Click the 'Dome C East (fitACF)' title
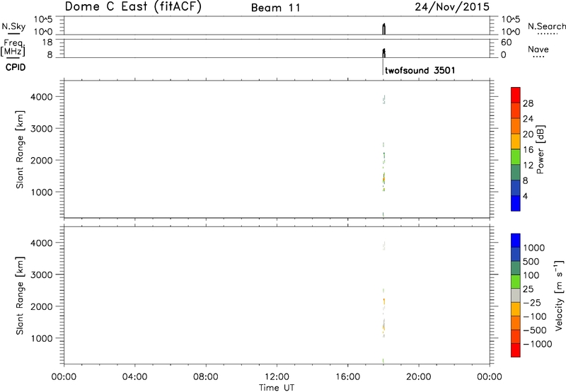 tap(133, 6)
